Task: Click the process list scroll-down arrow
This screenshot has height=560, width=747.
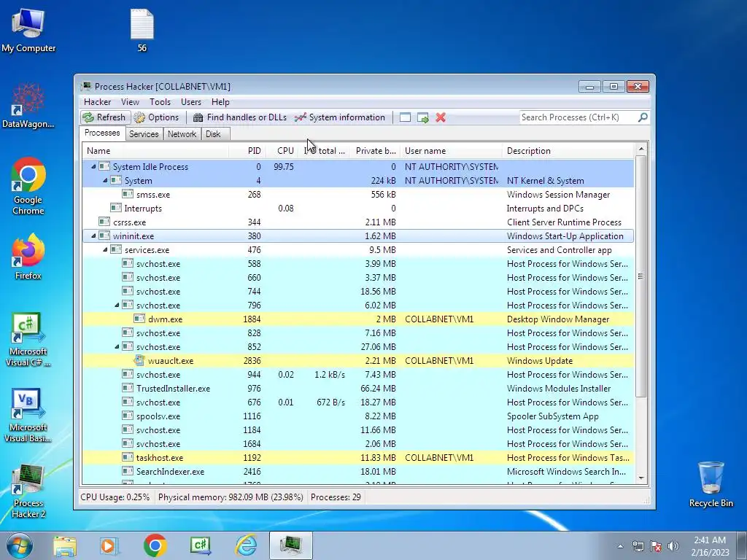Action: point(641,478)
